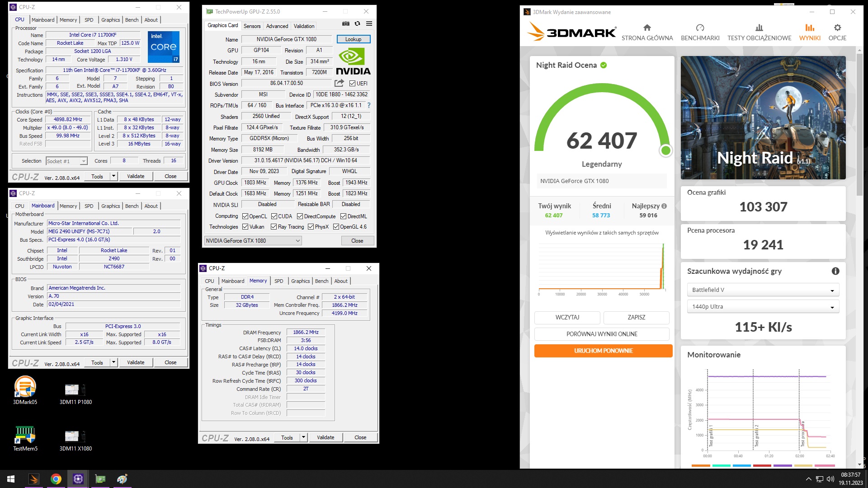This screenshot has width=868, height=488.
Task: Toggle the Ray Tracing checkbox
Action: point(274,227)
